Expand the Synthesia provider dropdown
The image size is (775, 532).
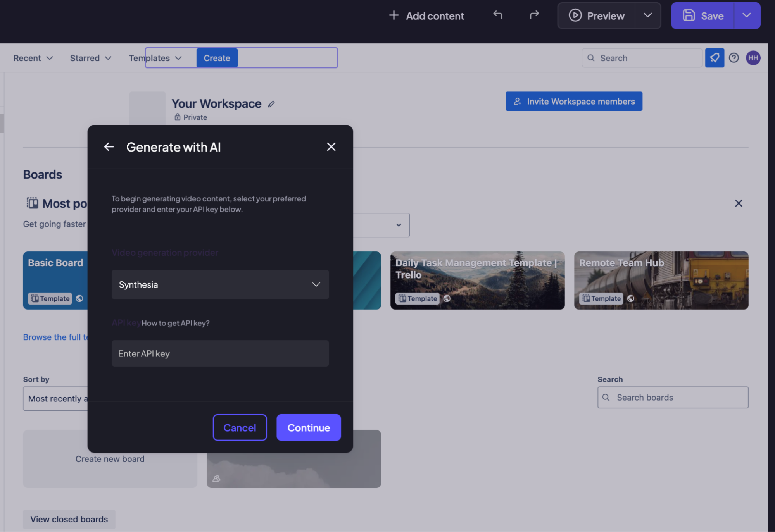(220, 285)
